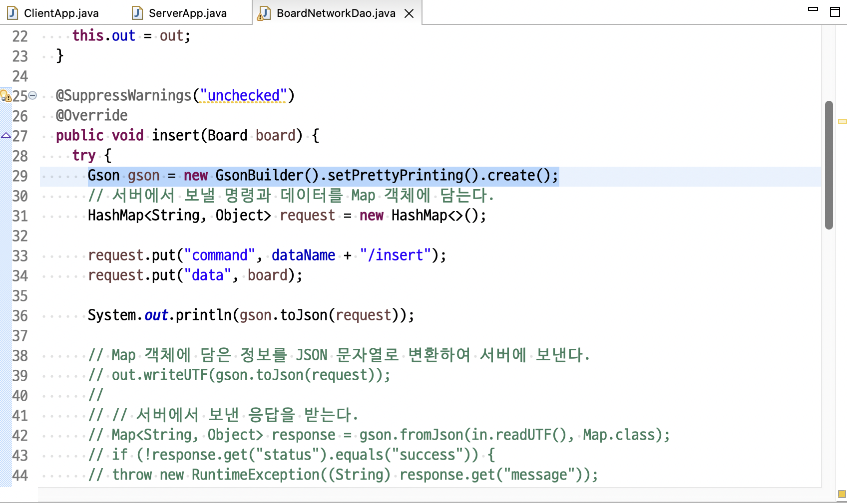Click this.out assignment on line 22

131,35
